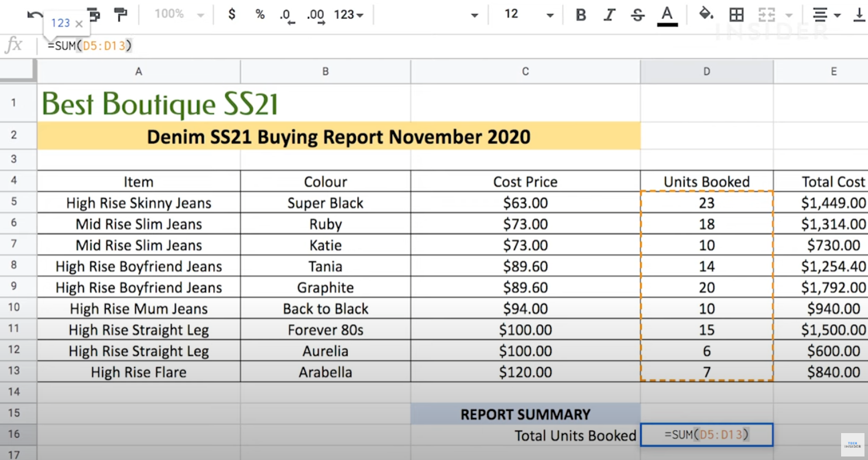Screen dimensions: 868x460
Task: Select the Ruby colour cell
Action: (325, 224)
